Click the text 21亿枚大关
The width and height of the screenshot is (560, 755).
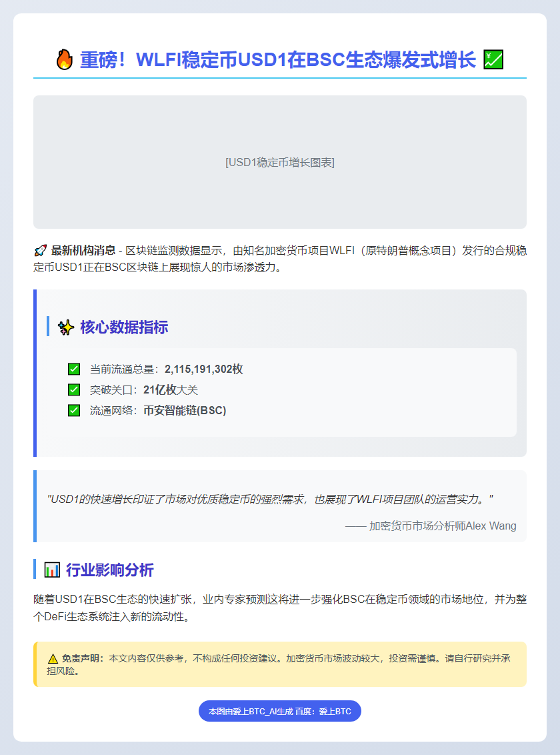click(171, 390)
